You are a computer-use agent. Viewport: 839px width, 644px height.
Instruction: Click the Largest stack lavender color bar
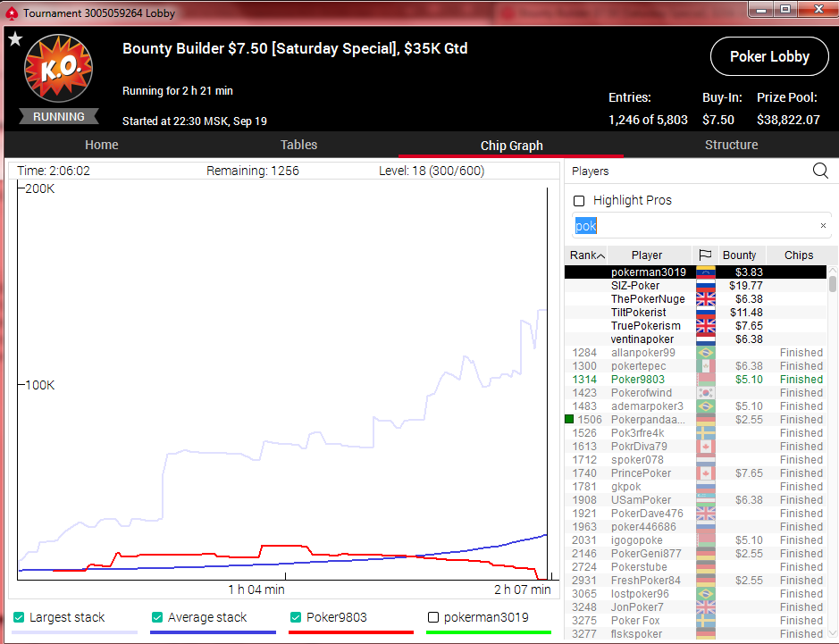click(x=74, y=632)
